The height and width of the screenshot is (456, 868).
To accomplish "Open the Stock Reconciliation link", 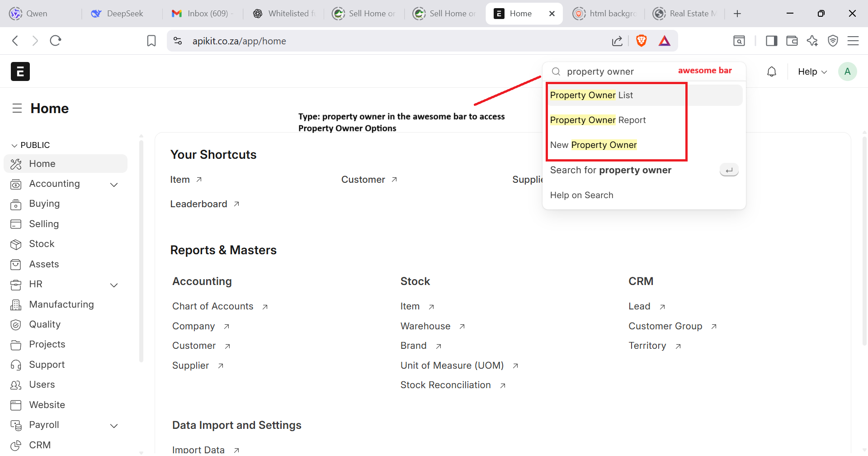I will 445,385.
